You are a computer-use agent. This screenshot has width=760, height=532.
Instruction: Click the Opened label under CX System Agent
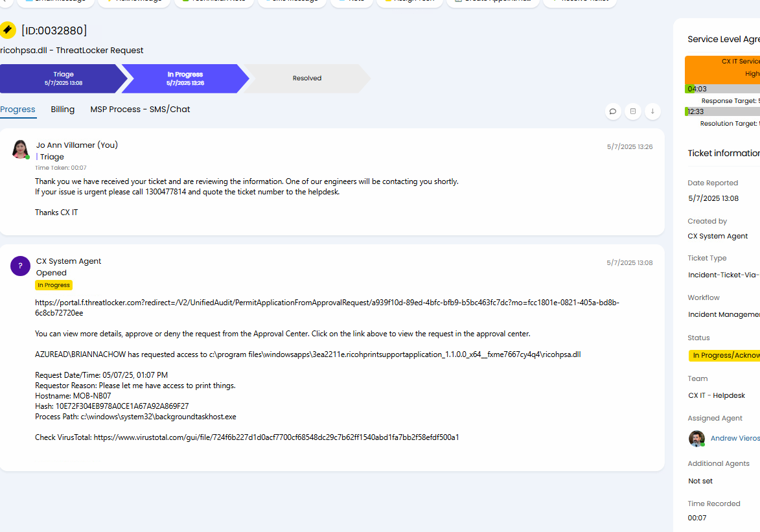click(51, 273)
